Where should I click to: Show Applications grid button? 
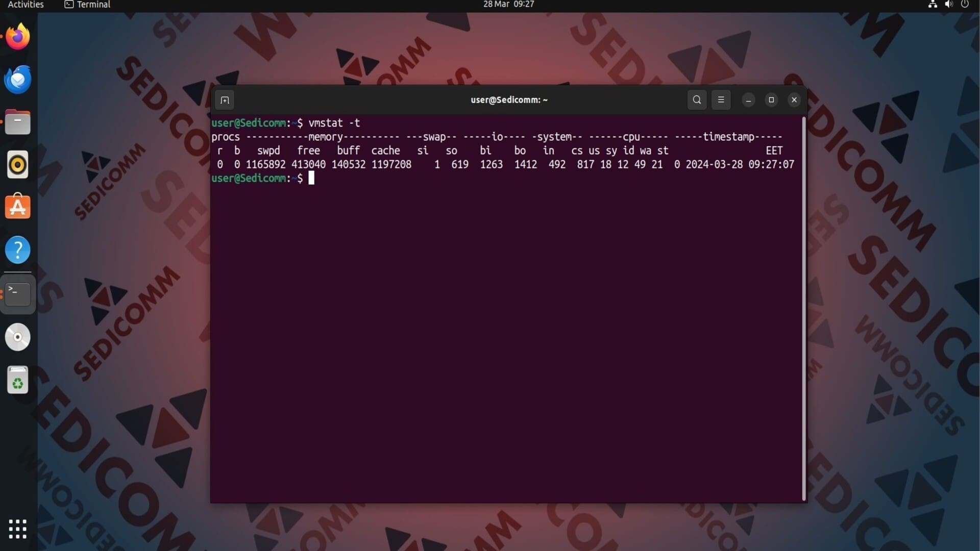point(18,529)
